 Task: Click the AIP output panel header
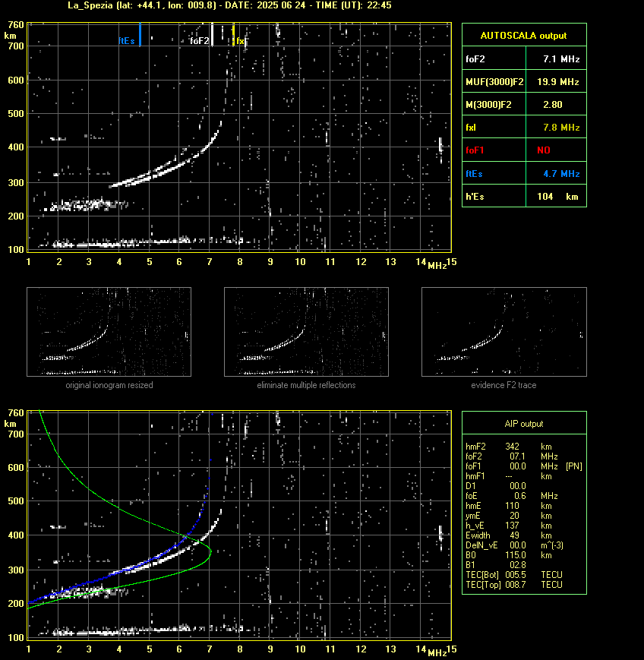[x=524, y=424]
